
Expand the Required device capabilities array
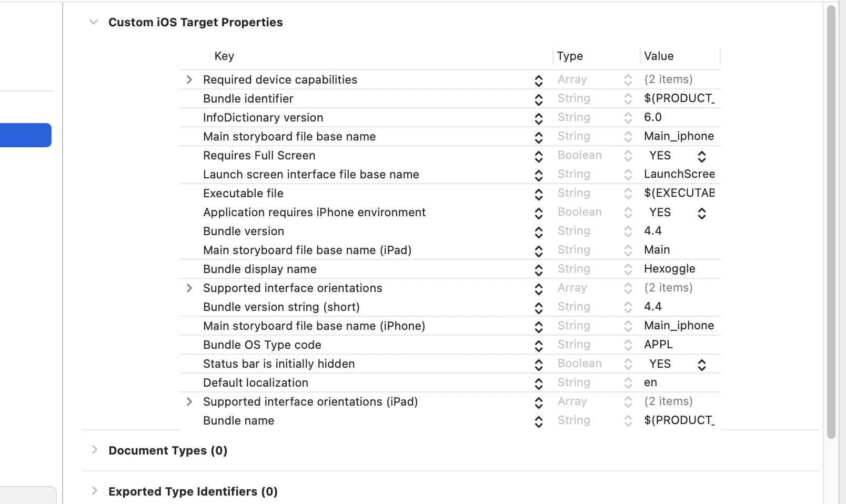(189, 79)
